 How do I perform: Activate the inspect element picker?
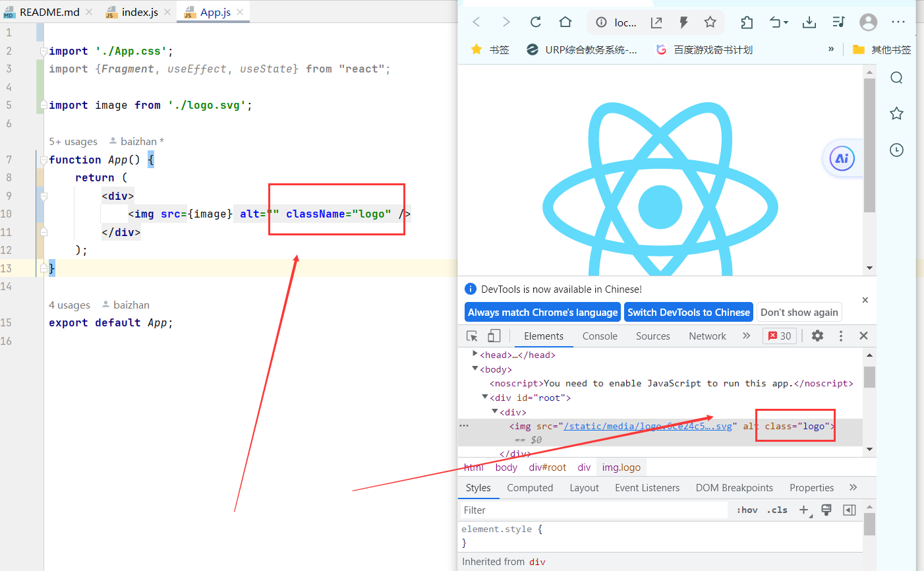[x=472, y=336]
